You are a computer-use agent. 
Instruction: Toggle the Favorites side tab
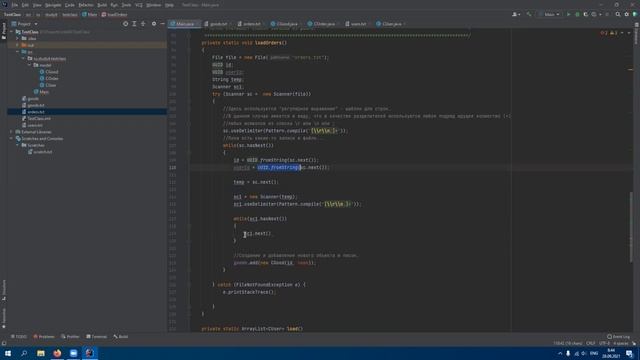click(4, 318)
